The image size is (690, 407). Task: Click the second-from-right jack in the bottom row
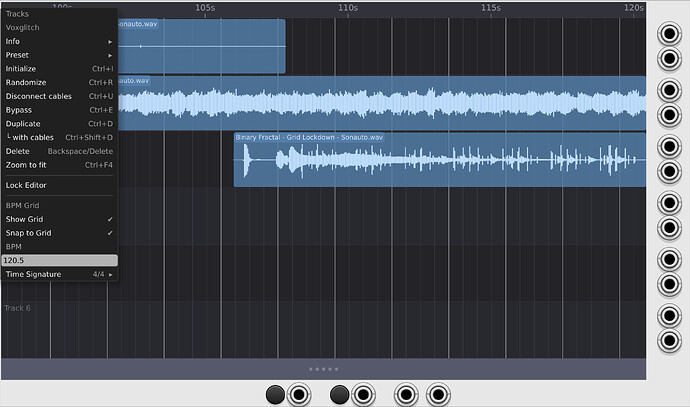point(406,395)
